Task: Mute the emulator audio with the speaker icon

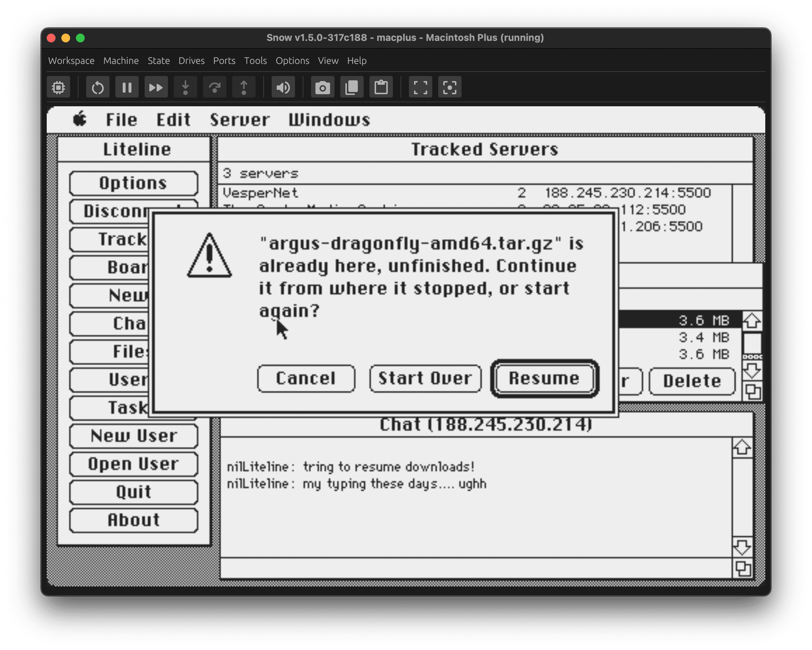Action: pos(283,87)
